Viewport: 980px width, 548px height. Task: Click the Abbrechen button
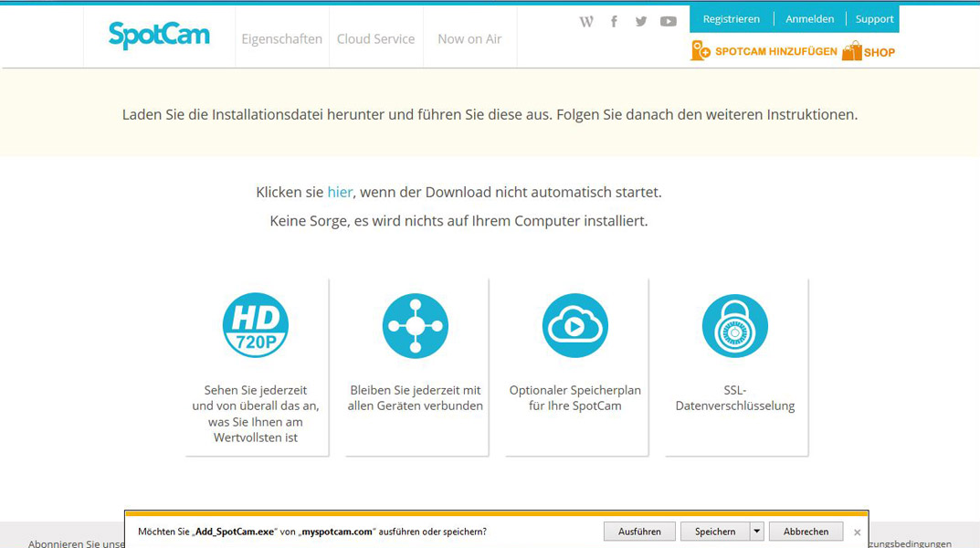pyautogui.click(x=806, y=532)
